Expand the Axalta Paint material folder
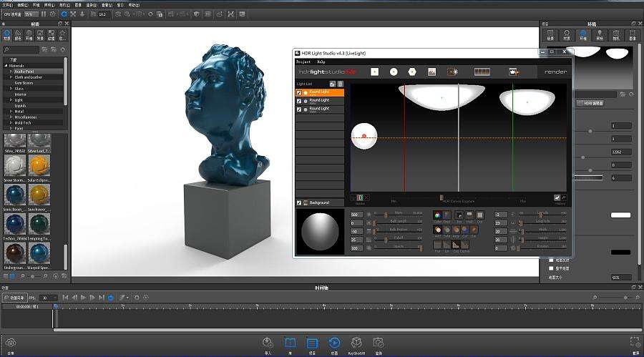644x357 pixels. click(x=11, y=72)
